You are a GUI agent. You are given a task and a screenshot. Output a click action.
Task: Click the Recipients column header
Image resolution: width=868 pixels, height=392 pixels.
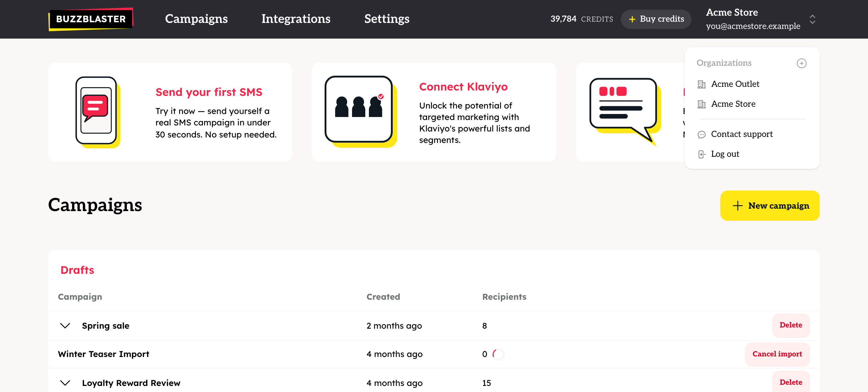point(504,297)
